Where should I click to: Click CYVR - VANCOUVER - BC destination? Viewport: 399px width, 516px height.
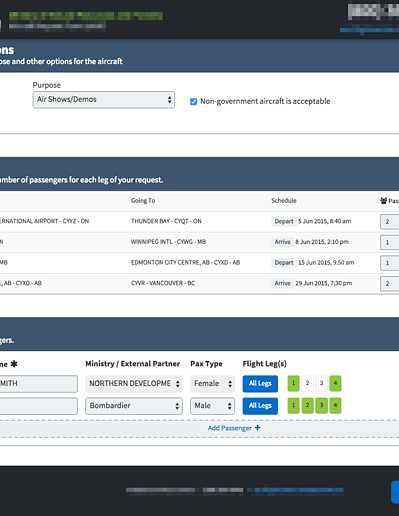[163, 283]
